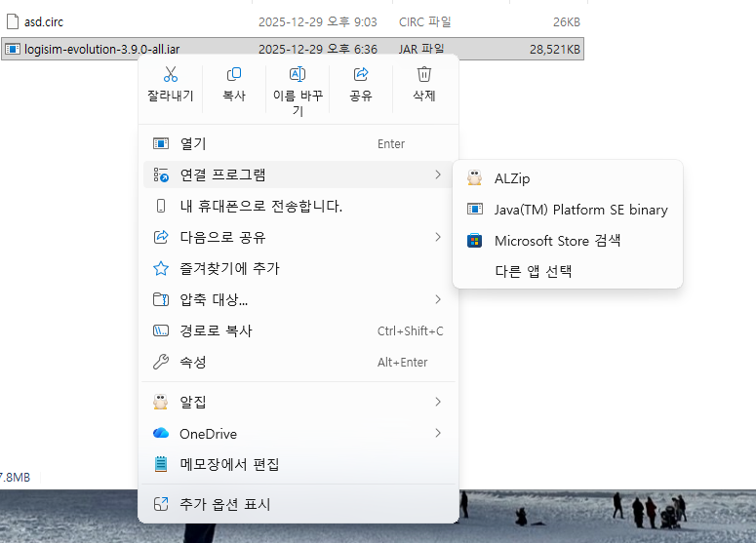This screenshot has height=543, width=756.
Task: Click the phone icon beside 내 휴대폰으로 전송합니다
Action: pyautogui.click(x=161, y=206)
